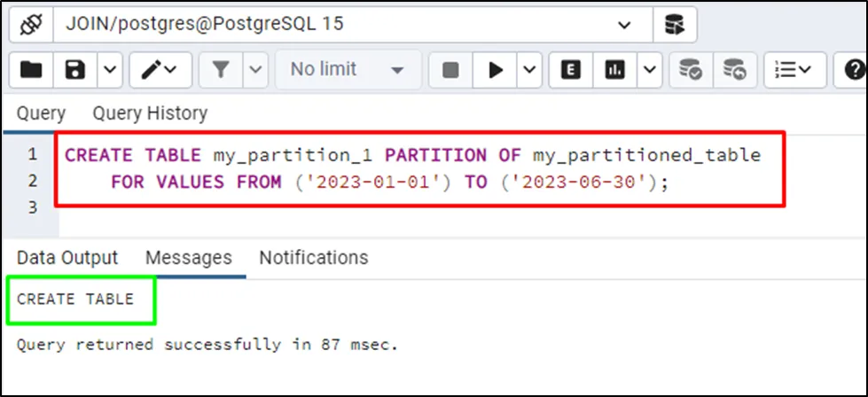Open the edit pencil menu
This screenshot has width=868, height=397.
click(x=160, y=70)
